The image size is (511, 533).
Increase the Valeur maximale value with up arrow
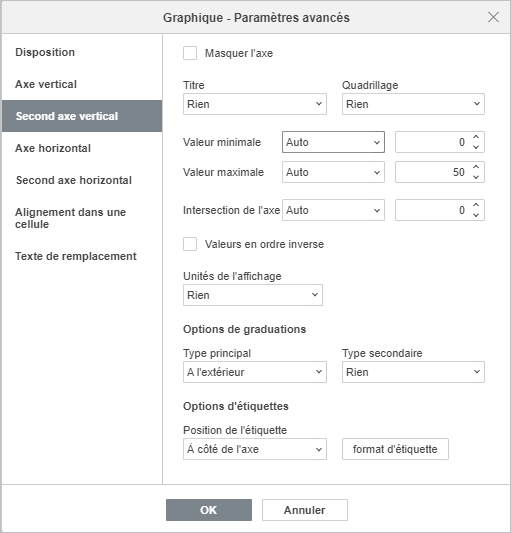[x=476, y=167]
